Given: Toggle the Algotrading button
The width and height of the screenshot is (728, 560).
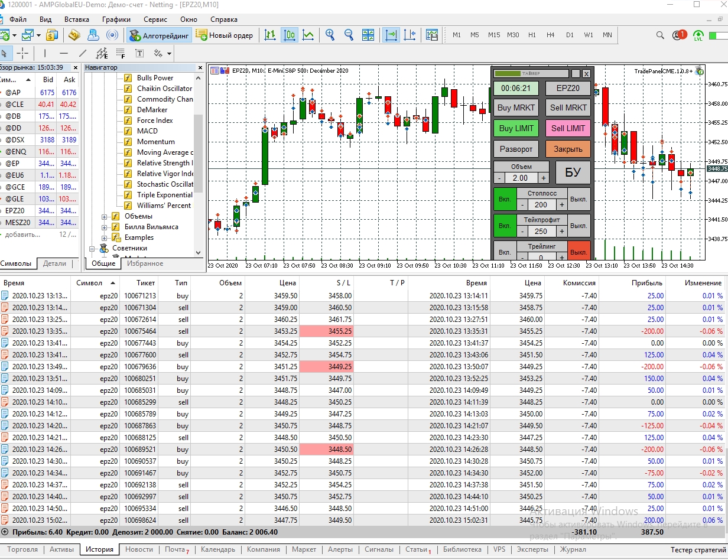Looking at the screenshot, I should point(159,35).
